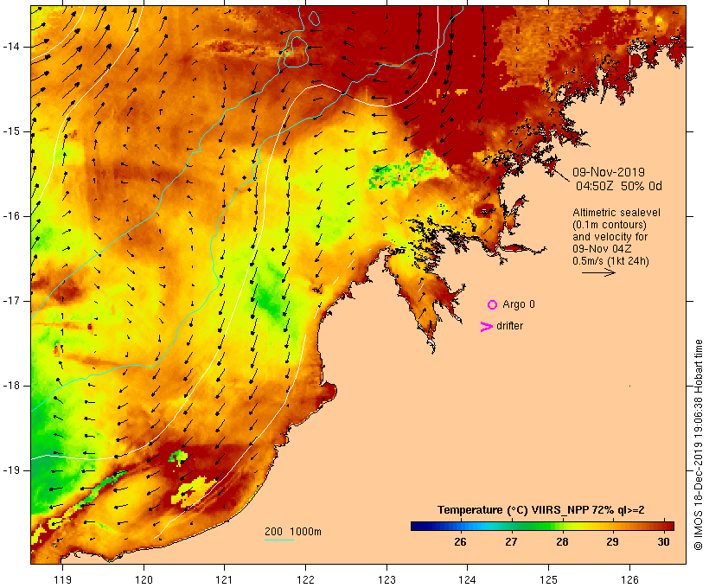Click the longitude label 126
Viewport: 709px width, 588px height.
point(629,580)
